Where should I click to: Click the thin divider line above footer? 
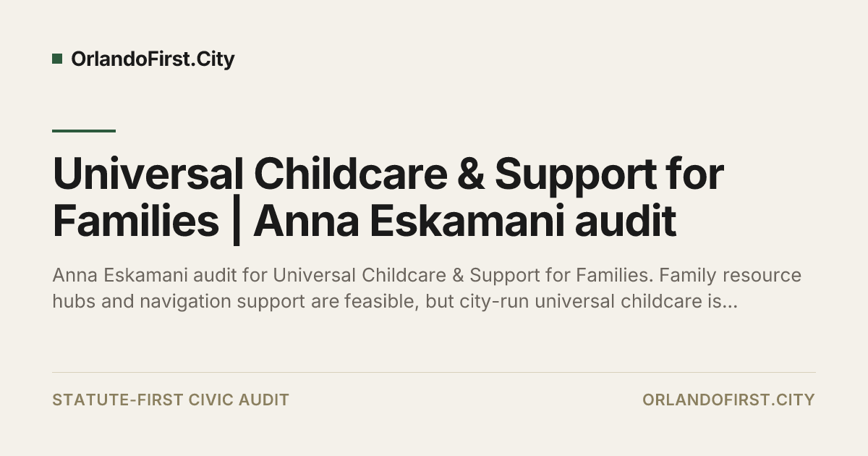pos(434,373)
